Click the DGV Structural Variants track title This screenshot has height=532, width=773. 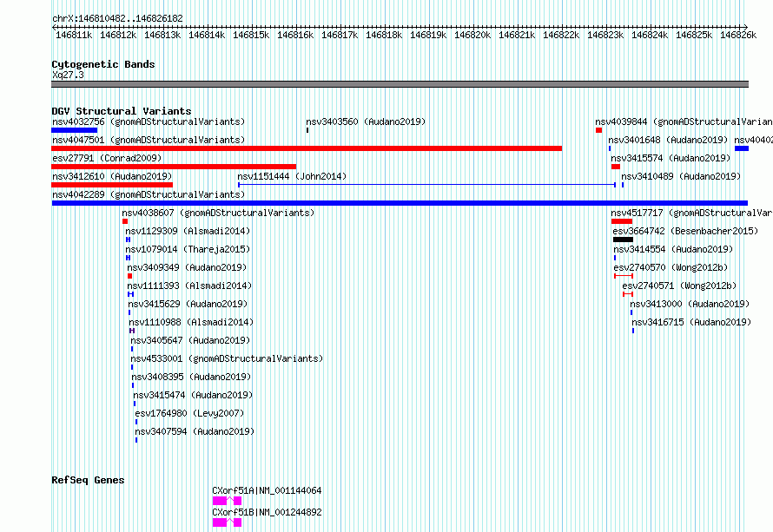122,111
